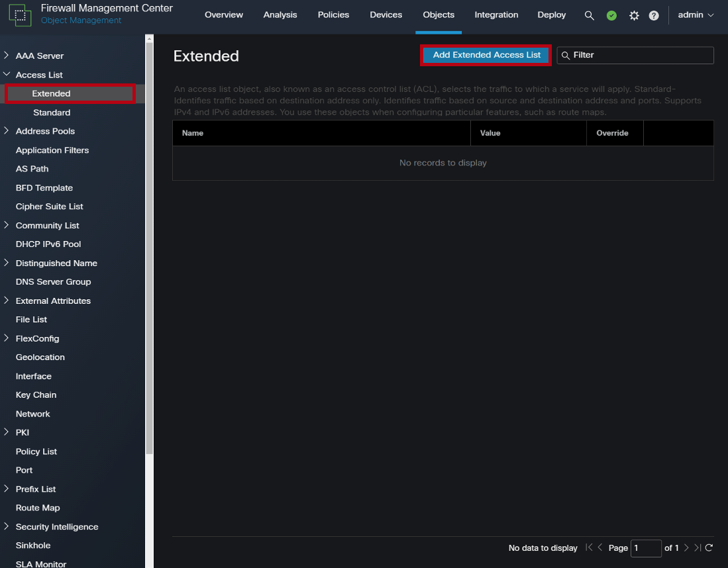This screenshot has width=728, height=568.
Task: Jump to the last page arrow
Action: tap(698, 547)
